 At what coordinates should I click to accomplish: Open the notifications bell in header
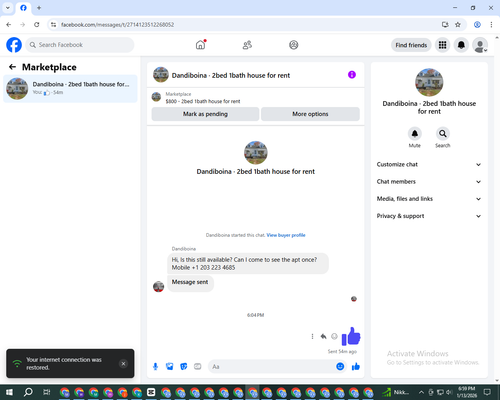[x=461, y=45]
